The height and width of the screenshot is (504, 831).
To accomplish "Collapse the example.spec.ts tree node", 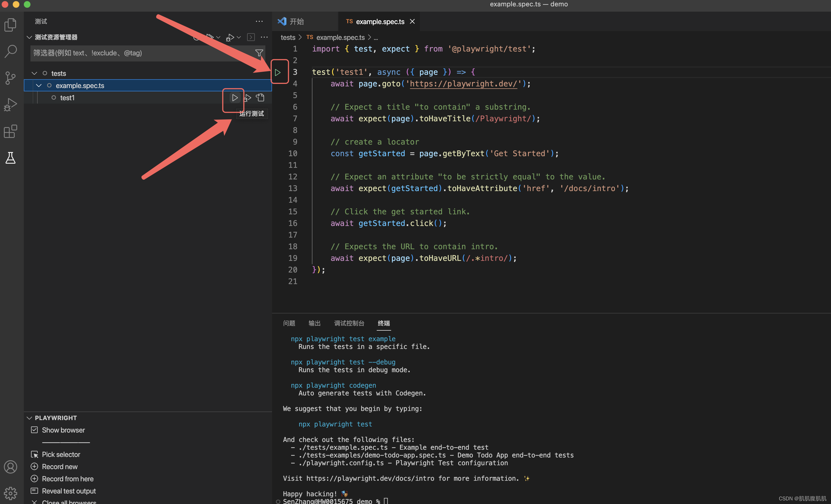I will coord(39,85).
